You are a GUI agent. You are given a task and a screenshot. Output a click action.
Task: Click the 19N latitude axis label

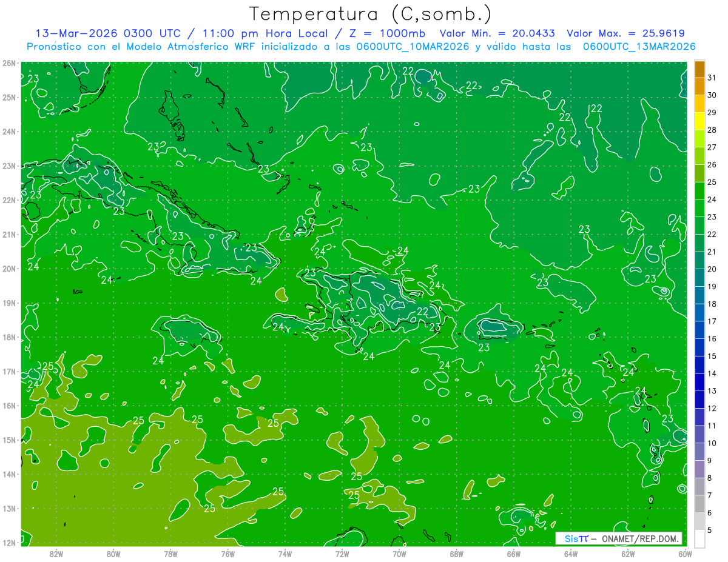tap(8, 303)
